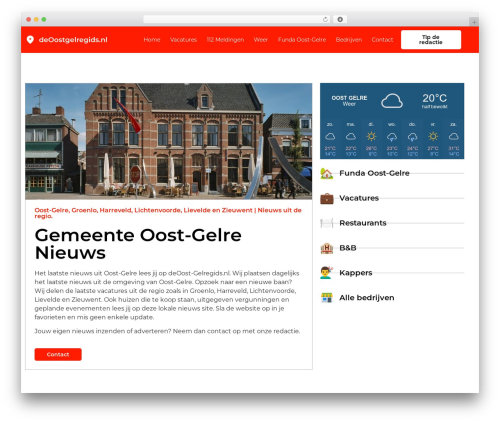Click the haircut icon next to Kappers
Viewport: 500px width, 423px height.
326,273
